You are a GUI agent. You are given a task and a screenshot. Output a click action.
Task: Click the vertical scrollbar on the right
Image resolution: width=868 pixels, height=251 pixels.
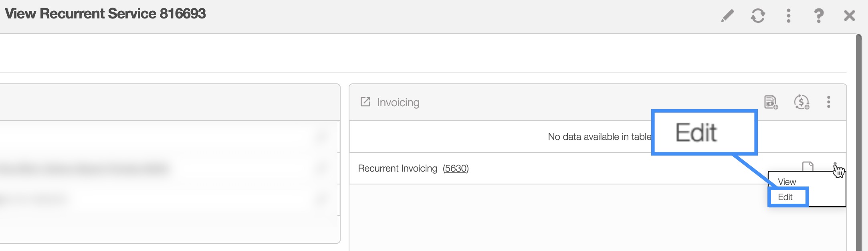tap(858, 140)
